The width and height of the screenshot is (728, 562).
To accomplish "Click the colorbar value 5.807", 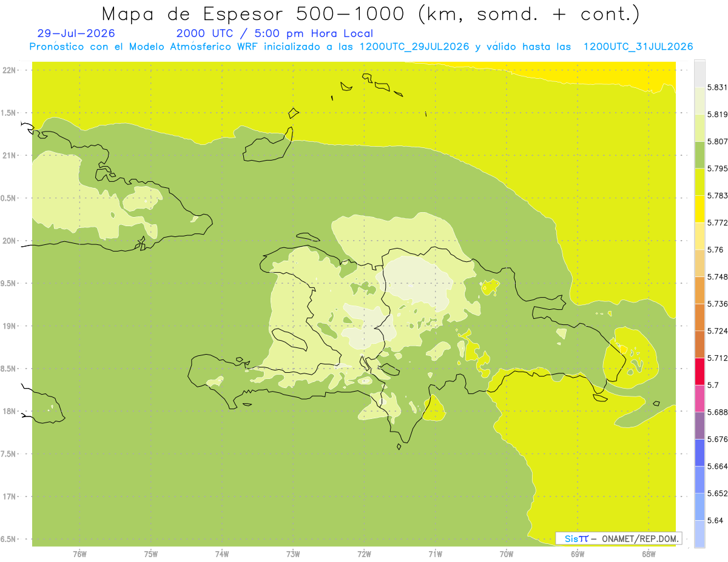I will [x=717, y=141].
